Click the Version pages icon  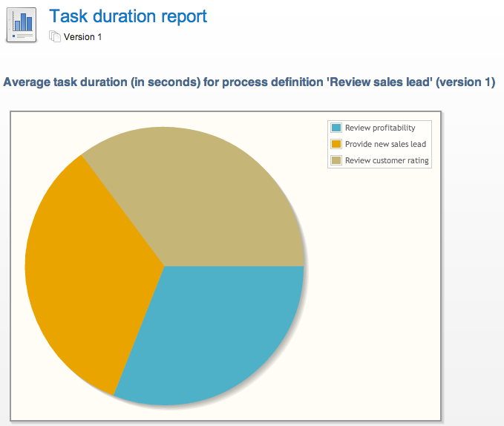(x=54, y=36)
